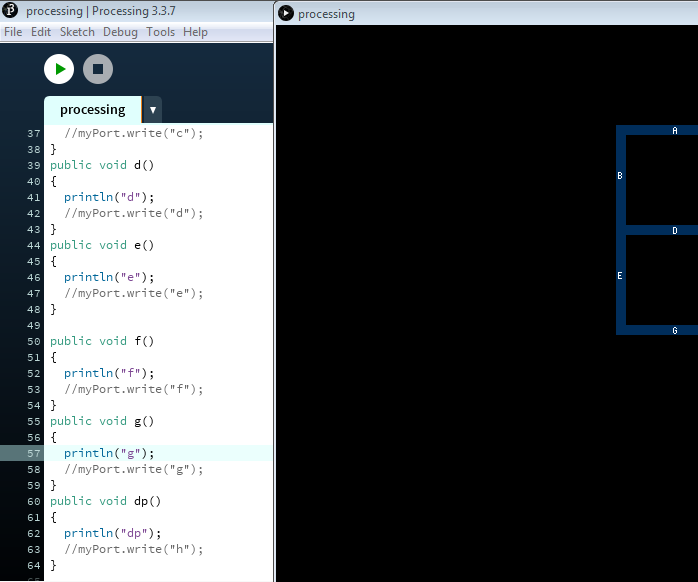The height and width of the screenshot is (582, 698).
Task: Open the File menu
Action: [13, 32]
